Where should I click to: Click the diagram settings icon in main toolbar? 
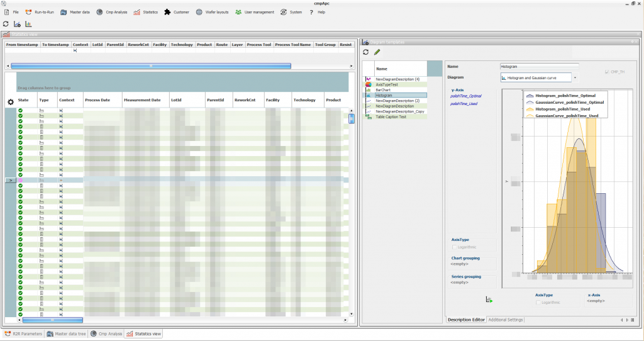pos(17,24)
